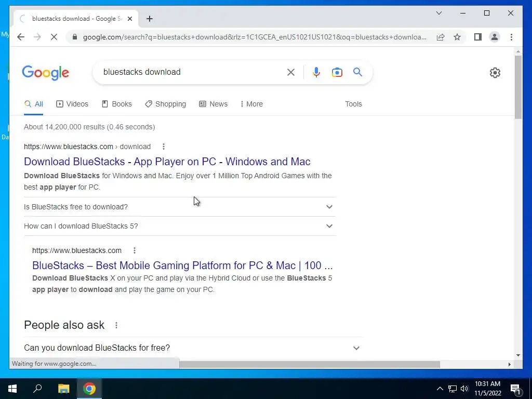Close the bluestacks download tab
The width and height of the screenshot is (532, 399).
point(129,19)
